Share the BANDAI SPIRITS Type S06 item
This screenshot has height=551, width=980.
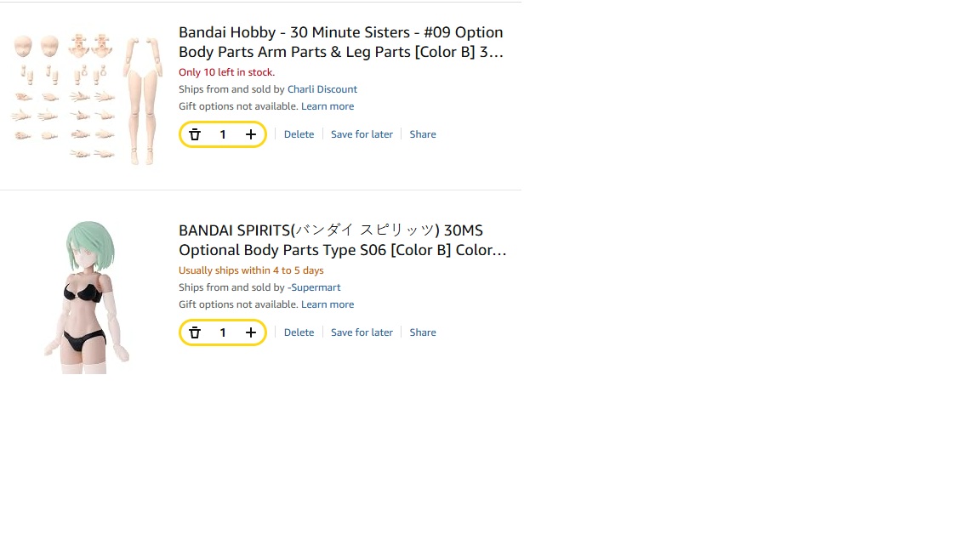click(x=423, y=332)
